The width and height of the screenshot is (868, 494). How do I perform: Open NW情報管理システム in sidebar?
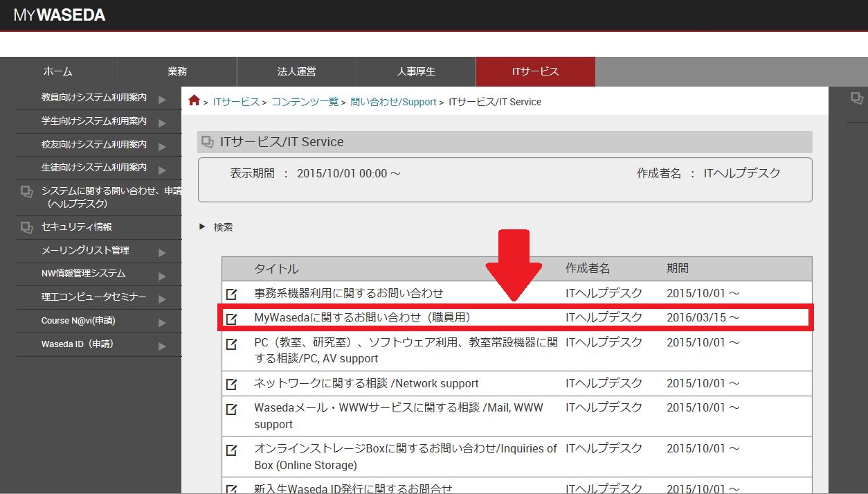click(84, 274)
